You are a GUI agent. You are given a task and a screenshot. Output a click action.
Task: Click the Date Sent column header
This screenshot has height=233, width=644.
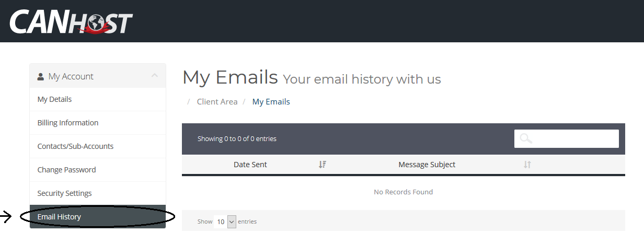click(x=250, y=165)
